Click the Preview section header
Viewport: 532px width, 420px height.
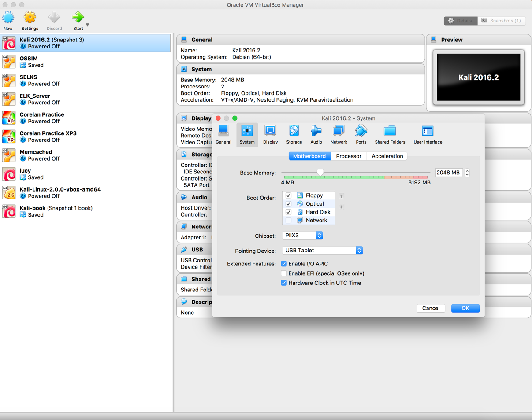[x=479, y=40]
